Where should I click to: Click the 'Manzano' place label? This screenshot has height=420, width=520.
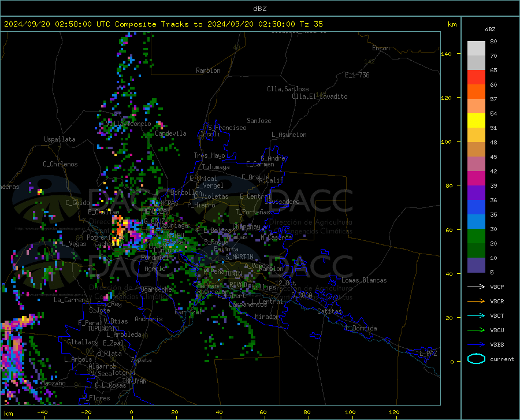(x=53, y=383)
